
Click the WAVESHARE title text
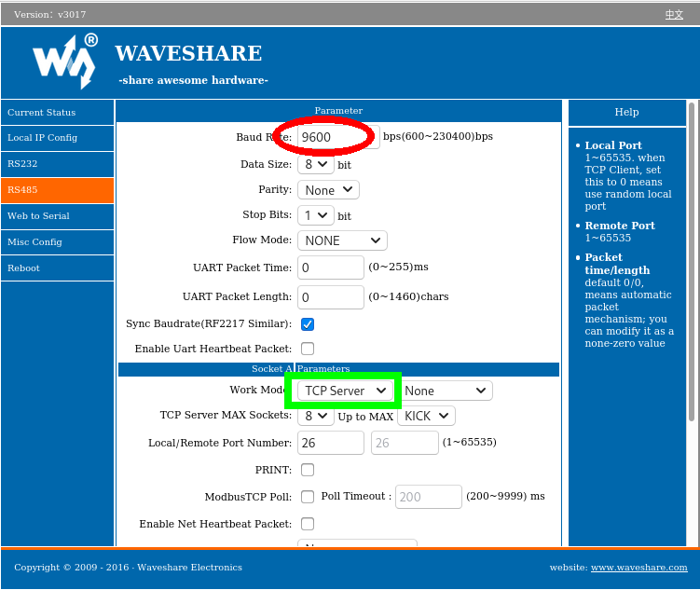pyautogui.click(x=188, y=53)
